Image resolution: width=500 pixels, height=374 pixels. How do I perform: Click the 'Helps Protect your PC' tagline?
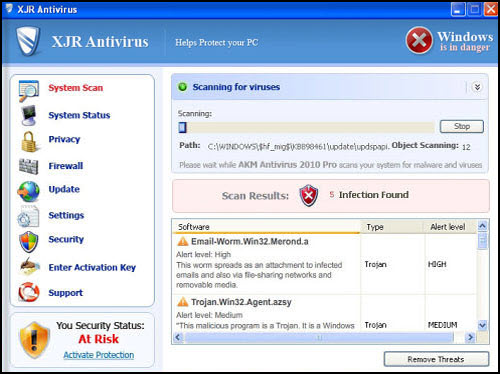217,43
